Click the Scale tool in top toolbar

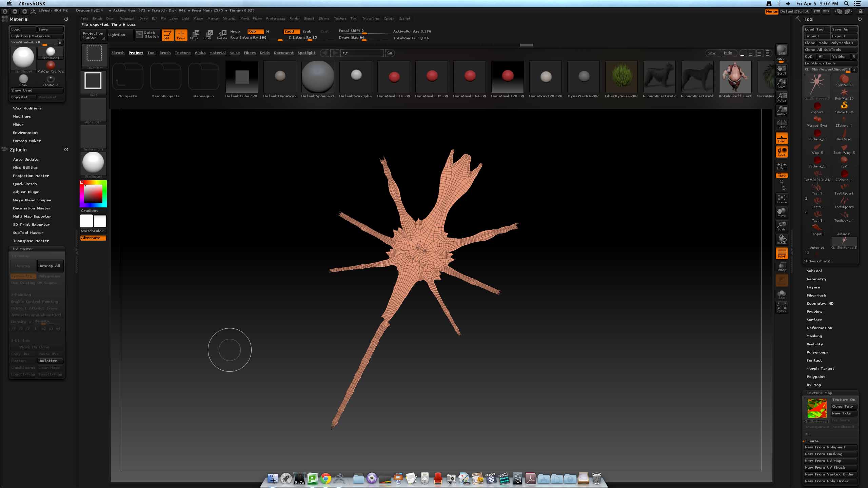(x=208, y=35)
